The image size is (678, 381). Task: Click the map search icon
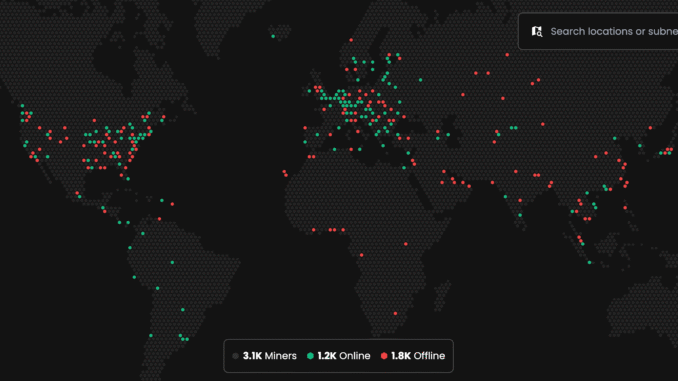(537, 31)
